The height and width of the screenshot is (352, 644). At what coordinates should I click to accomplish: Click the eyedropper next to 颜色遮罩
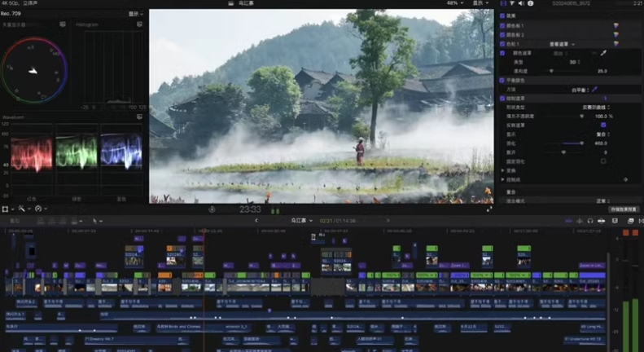click(603, 53)
